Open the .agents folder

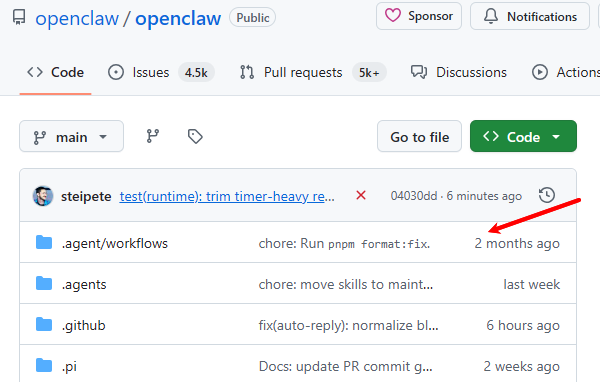pos(84,284)
